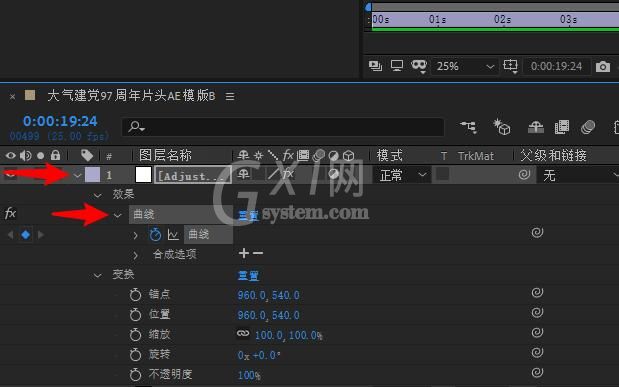
Task: Click the white solid thumbnail of layer 1
Action: point(143,175)
